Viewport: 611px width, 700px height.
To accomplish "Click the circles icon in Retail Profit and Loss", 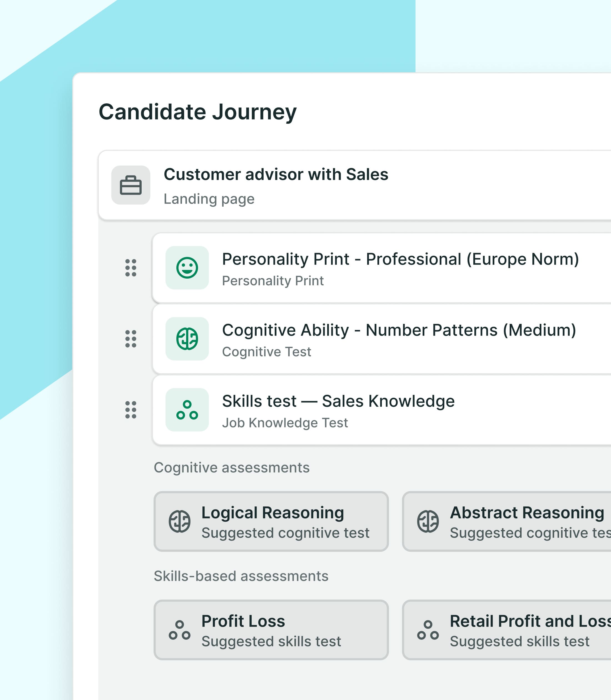I will [428, 630].
